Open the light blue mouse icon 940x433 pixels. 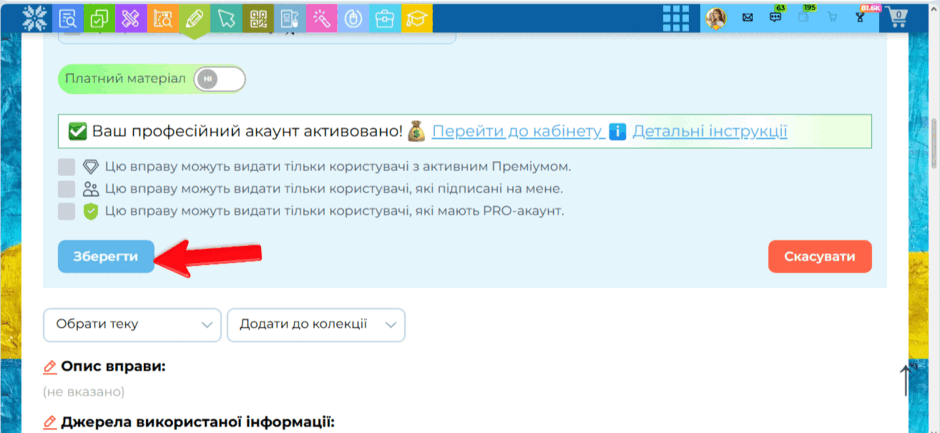353,19
